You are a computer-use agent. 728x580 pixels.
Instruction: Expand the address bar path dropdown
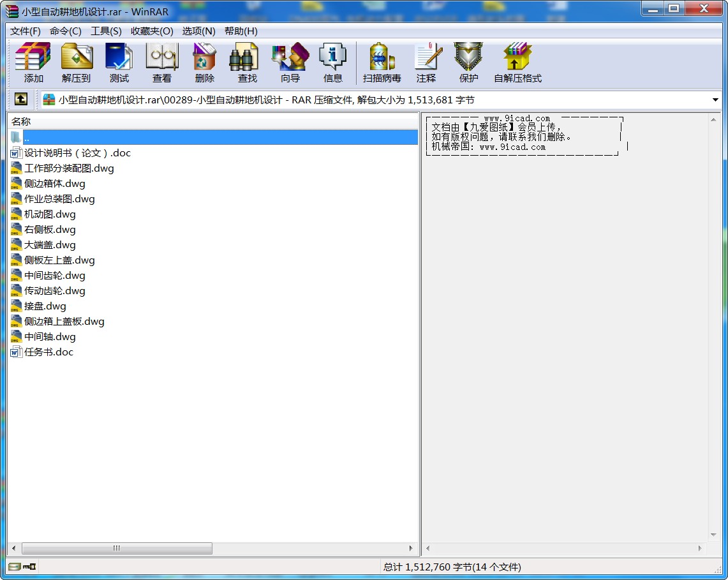coord(715,100)
